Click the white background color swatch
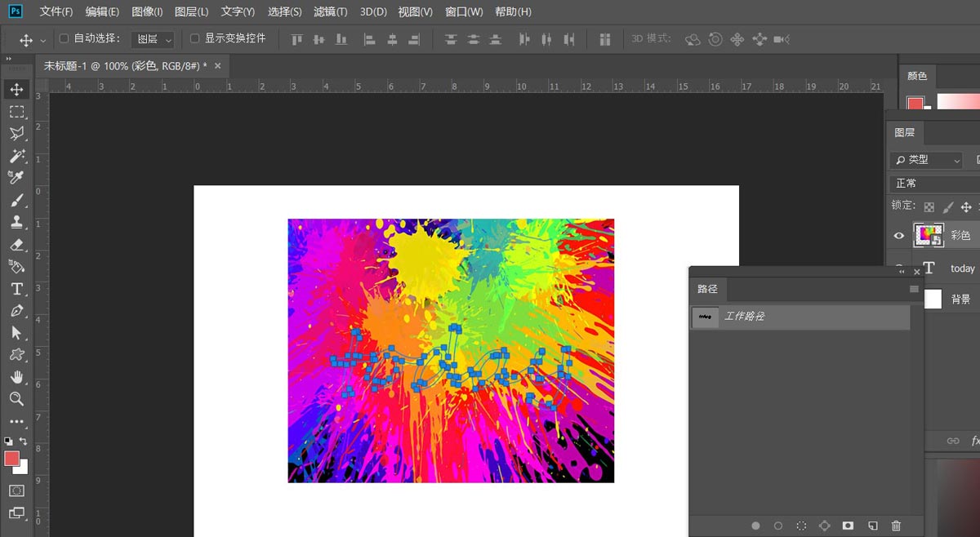 coord(22,468)
